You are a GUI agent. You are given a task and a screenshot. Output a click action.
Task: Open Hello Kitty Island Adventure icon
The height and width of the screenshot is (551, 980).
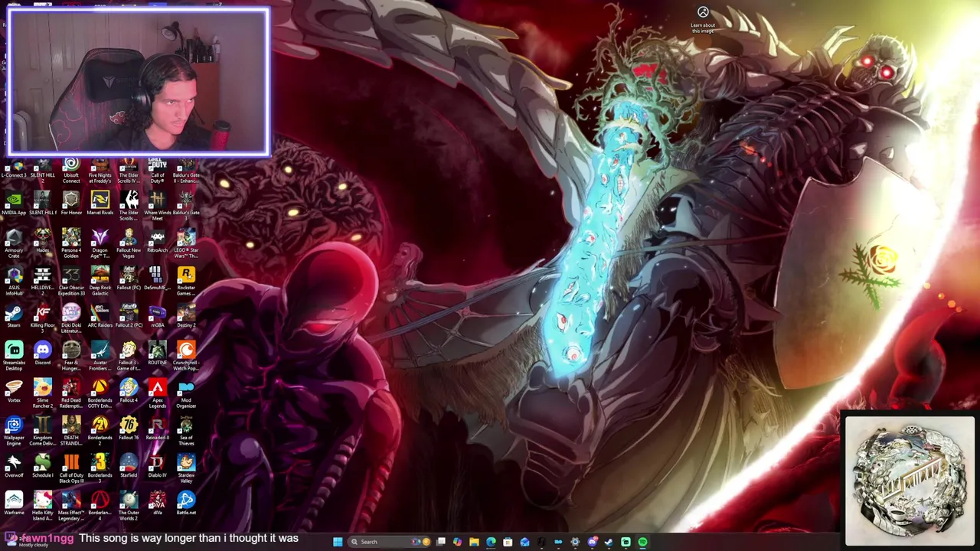click(x=42, y=507)
